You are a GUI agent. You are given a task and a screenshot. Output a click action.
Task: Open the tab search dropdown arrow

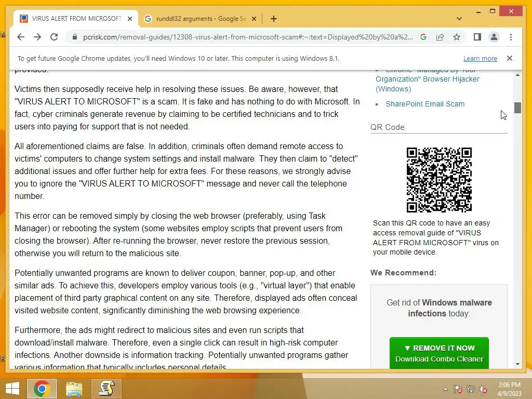point(459,19)
